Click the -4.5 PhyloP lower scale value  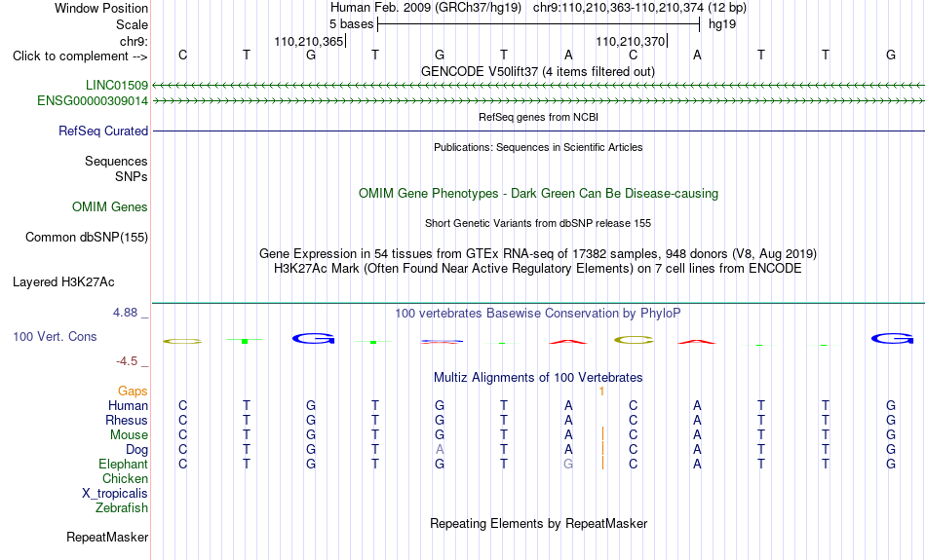127,361
